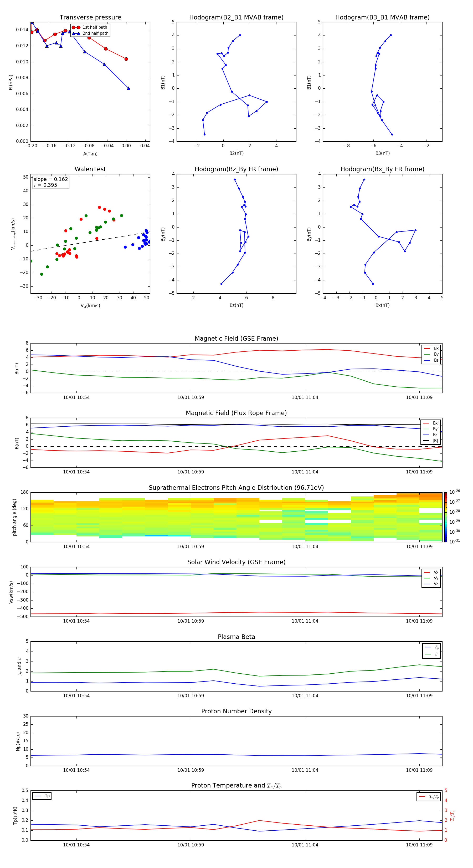Click the 'Magnetic Field (Flux Rope Frame)' title
Screen dimensions: 473x868
(x=236, y=413)
